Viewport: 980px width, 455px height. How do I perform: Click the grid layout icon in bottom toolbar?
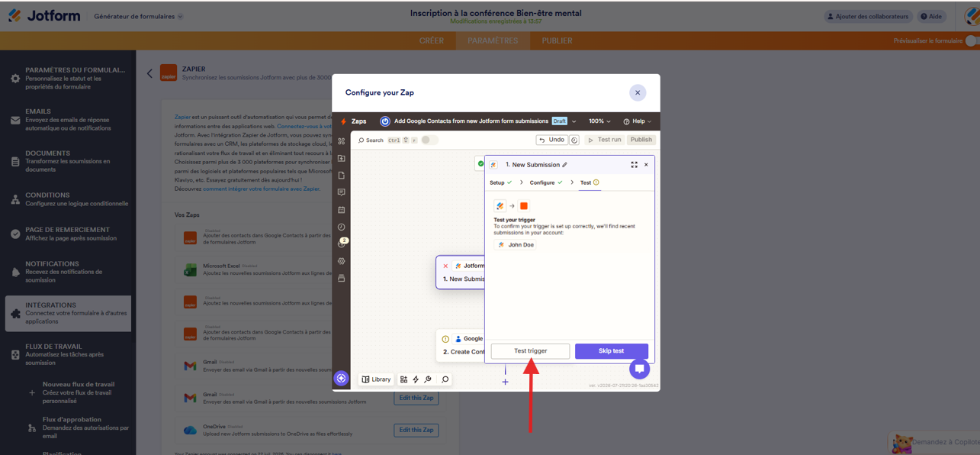pos(403,379)
